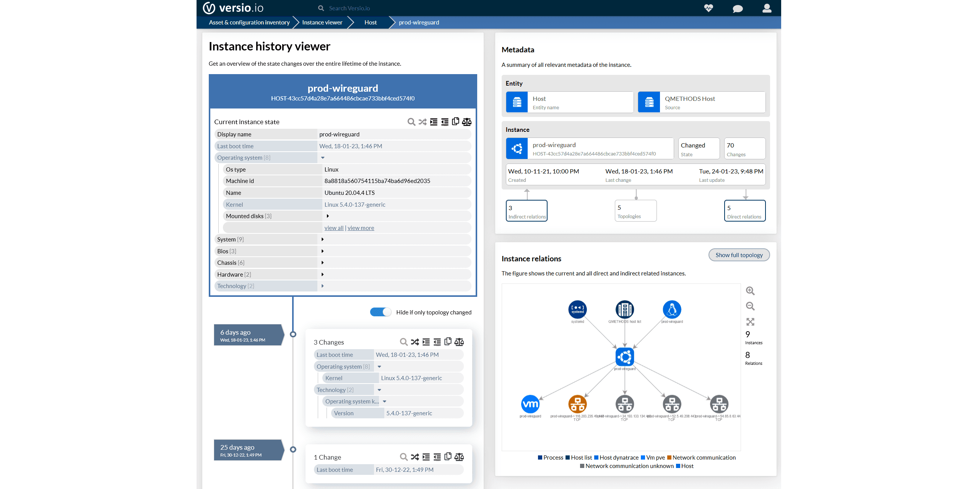Viewport: 980px width, 489px height.
Task: Zoom out of the instance relations graph
Action: pyautogui.click(x=750, y=306)
